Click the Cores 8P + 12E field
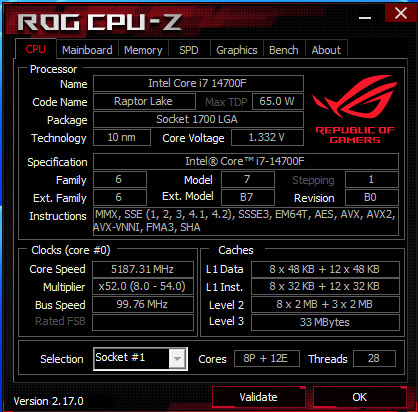The height and width of the screenshot is (412, 418). [x=267, y=359]
